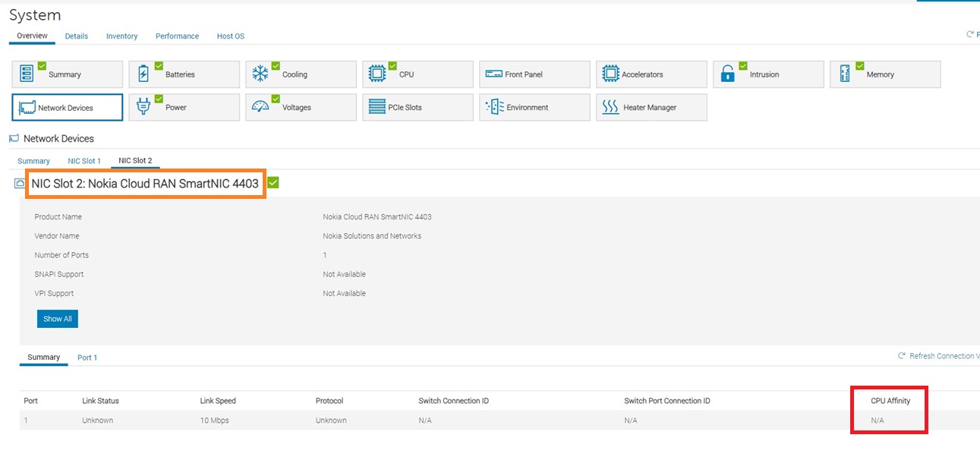Image resolution: width=980 pixels, height=457 pixels.
Task: Open the Batteries tile icon
Action: 143,74
